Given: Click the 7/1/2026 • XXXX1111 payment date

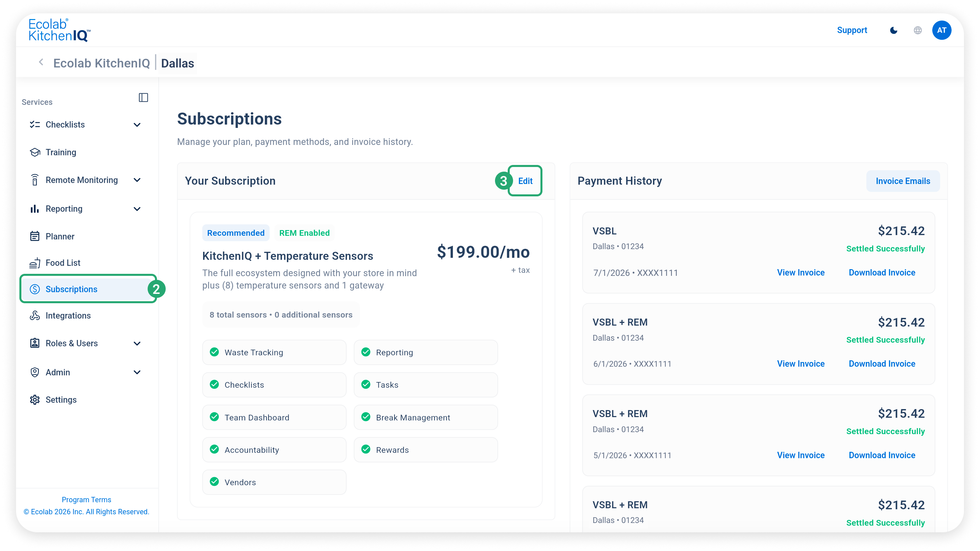Looking at the screenshot, I should 635,272.
